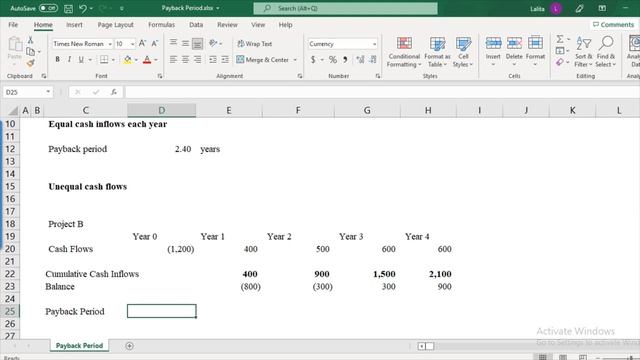Select the Payback Period sheet tab
Image resolution: width=640 pixels, height=360 pixels.
click(79, 346)
